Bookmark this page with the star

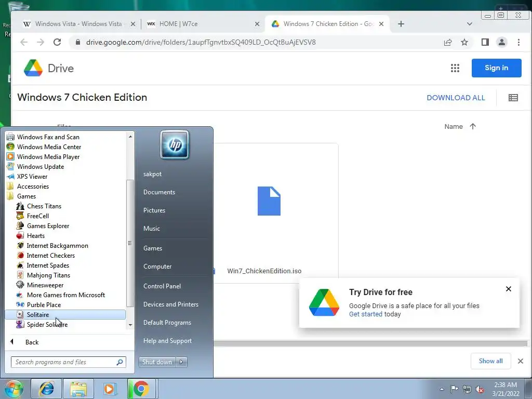464,42
